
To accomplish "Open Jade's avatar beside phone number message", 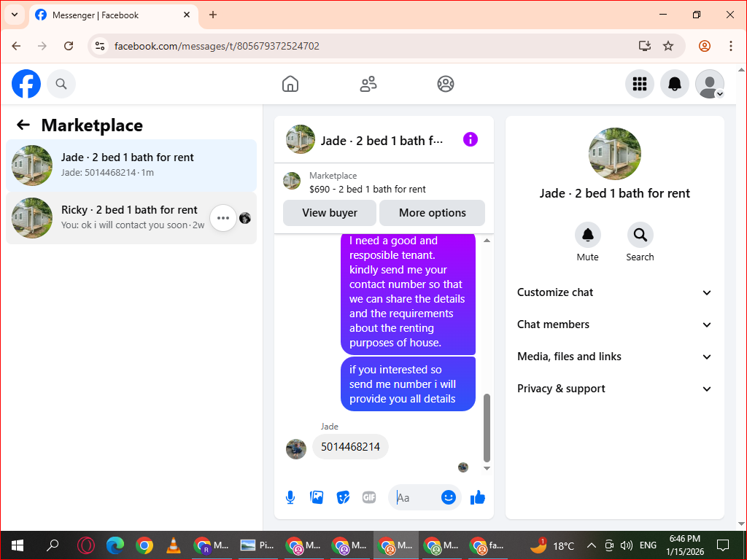I will pos(296,449).
